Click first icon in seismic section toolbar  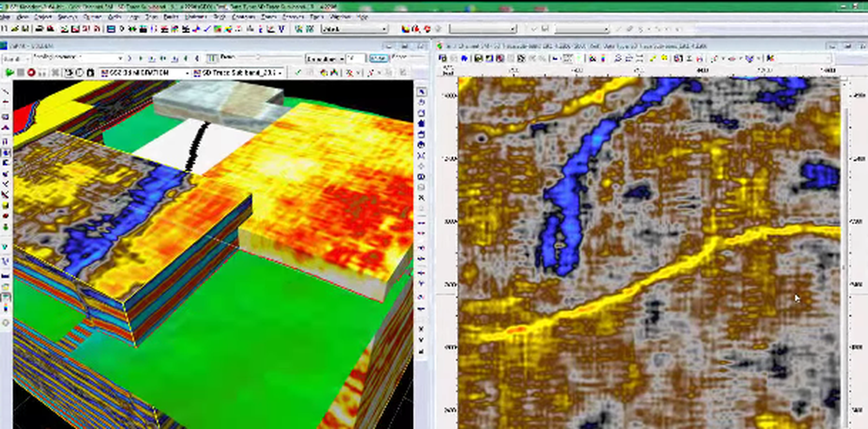pos(442,58)
